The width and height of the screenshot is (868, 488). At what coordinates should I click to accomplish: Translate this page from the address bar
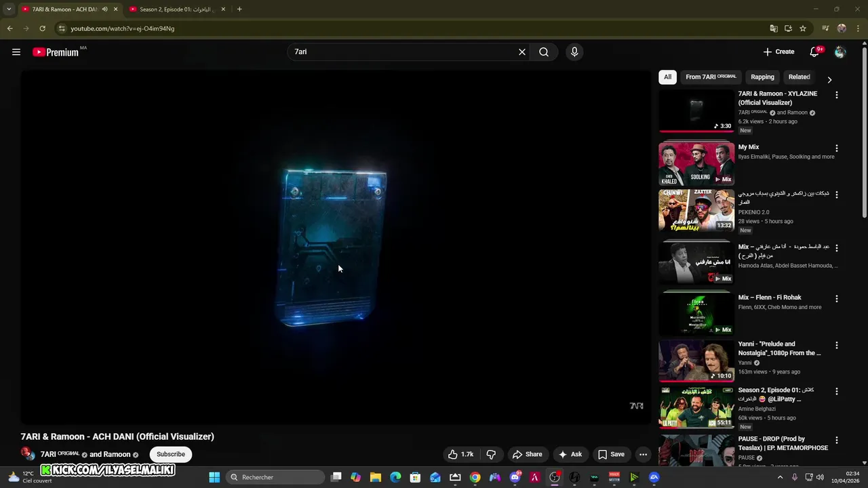tap(774, 28)
